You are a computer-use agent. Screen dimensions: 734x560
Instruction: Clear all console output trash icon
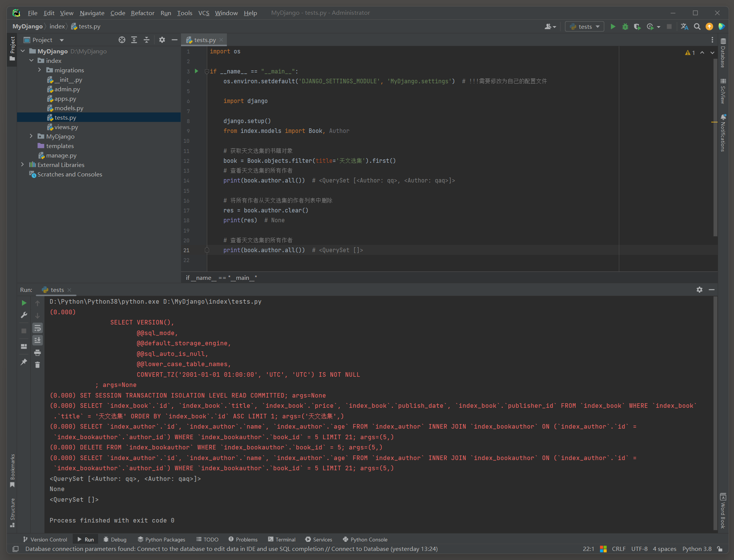37,365
